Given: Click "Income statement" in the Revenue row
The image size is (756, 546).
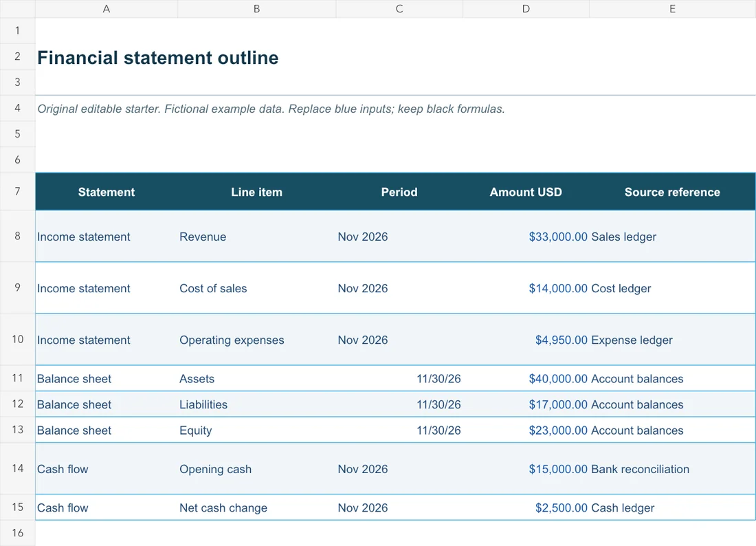Looking at the screenshot, I should tap(83, 237).
